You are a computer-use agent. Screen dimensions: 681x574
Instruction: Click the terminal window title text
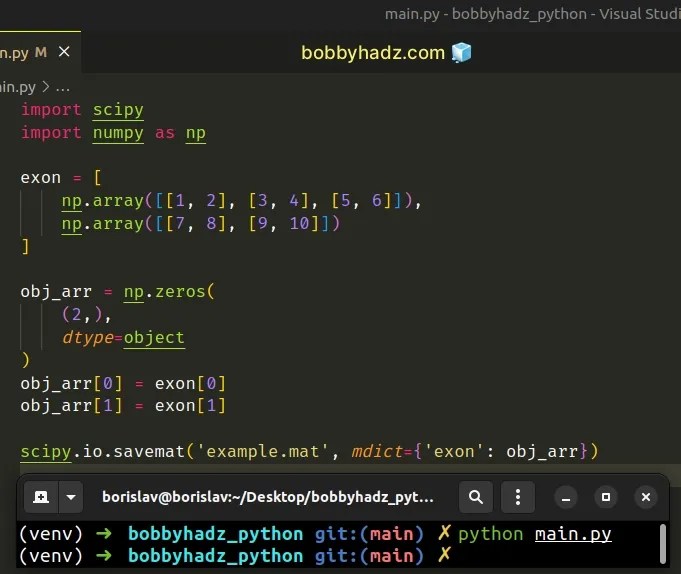click(x=268, y=497)
